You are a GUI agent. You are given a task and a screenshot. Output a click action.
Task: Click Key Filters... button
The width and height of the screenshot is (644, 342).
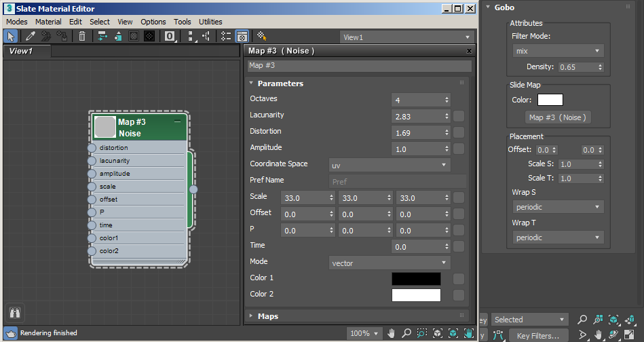coord(537,335)
